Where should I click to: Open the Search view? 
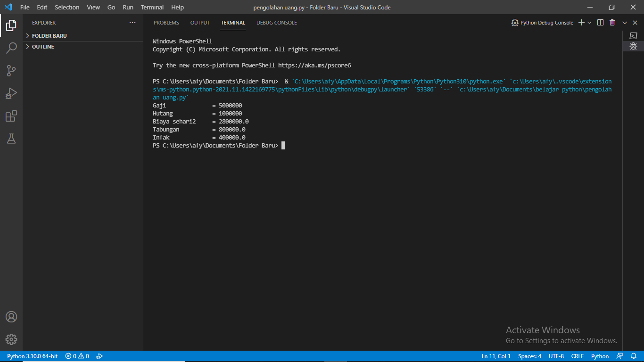(x=11, y=48)
